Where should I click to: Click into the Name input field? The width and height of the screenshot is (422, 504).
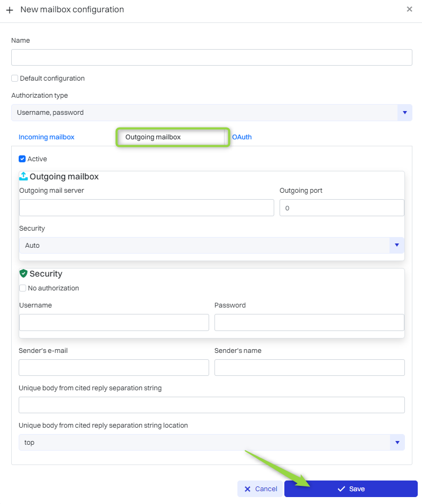pos(211,58)
